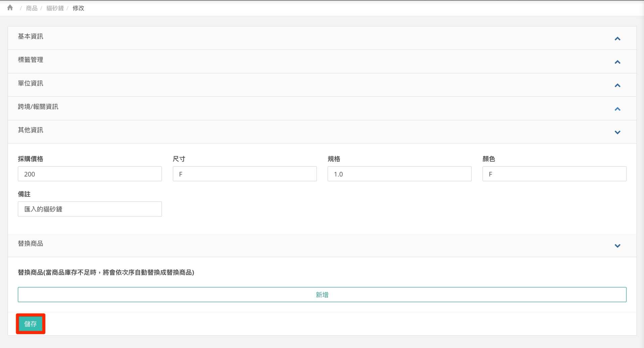Click the 儲存 save button
The width and height of the screenshot is (644, 348).
[x=31, y=324]
